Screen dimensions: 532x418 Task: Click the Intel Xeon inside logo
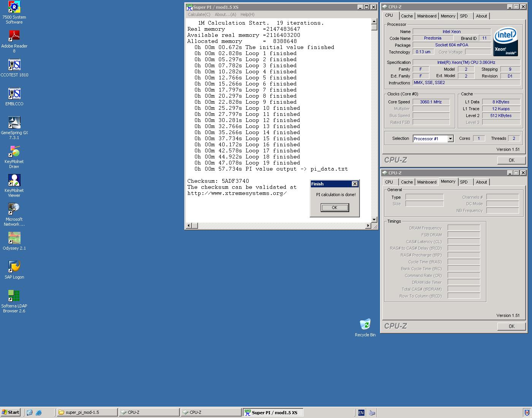pos(506,41)
